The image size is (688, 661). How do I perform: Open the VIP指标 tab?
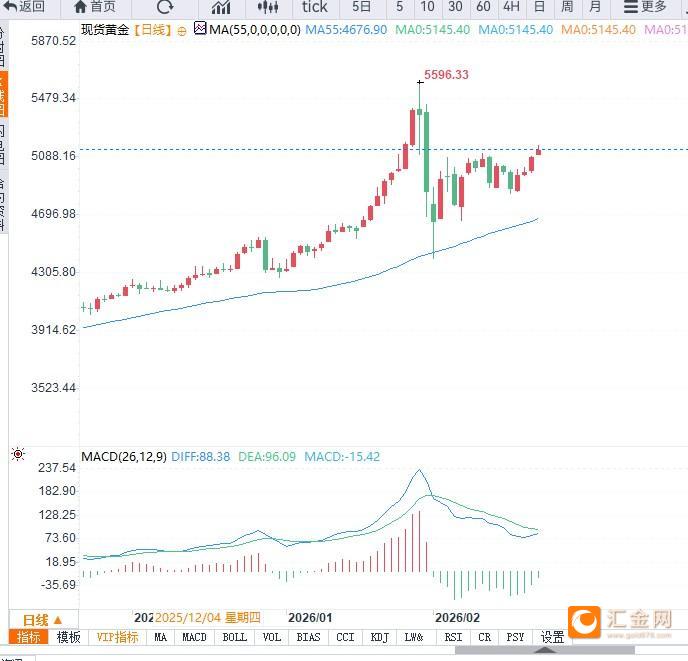point(117,637)
